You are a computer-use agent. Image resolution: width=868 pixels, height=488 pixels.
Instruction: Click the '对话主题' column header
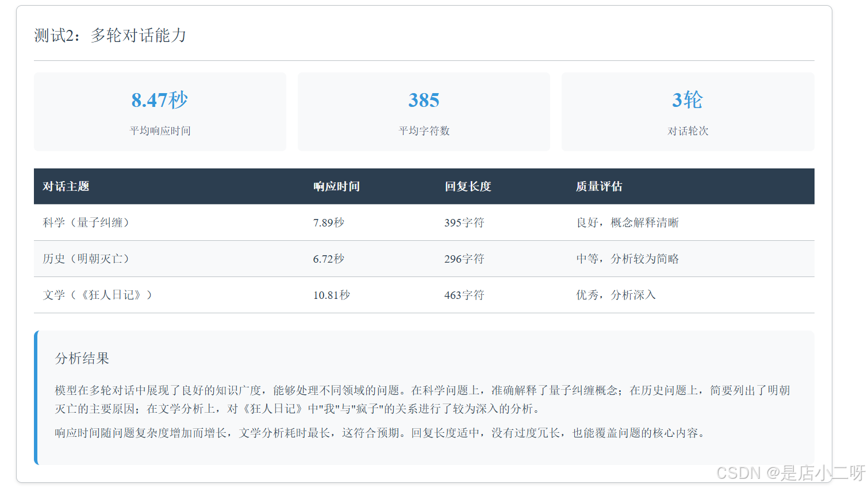point(66,186)
